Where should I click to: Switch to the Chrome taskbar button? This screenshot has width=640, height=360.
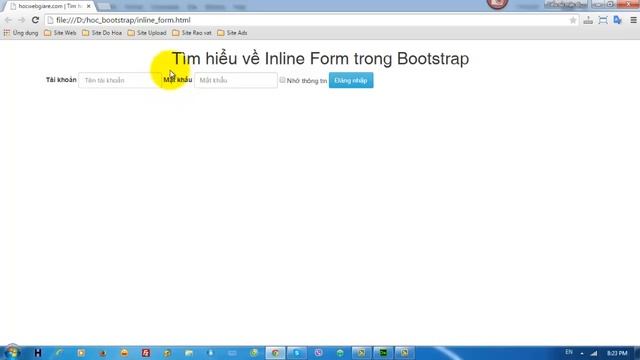[x=276, y=353]
